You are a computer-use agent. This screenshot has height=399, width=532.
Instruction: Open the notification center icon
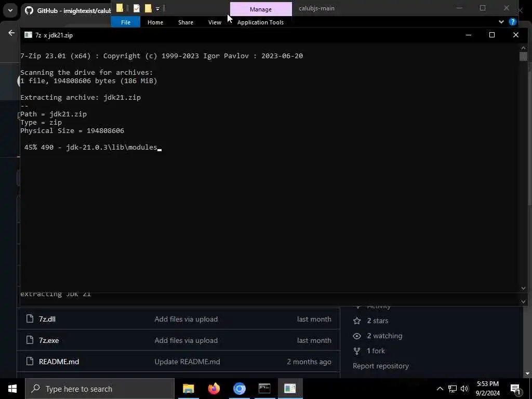(x=515, y=389)
